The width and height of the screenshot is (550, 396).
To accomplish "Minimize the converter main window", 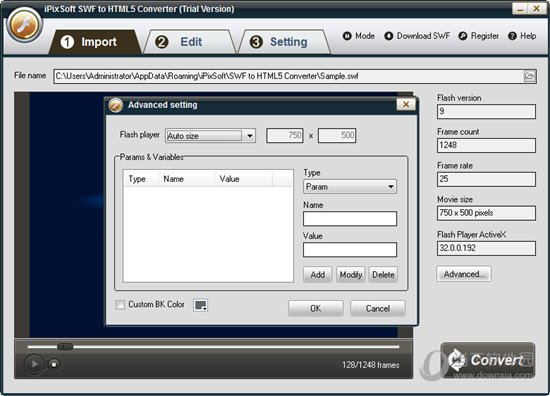I will tap(520, 9).
